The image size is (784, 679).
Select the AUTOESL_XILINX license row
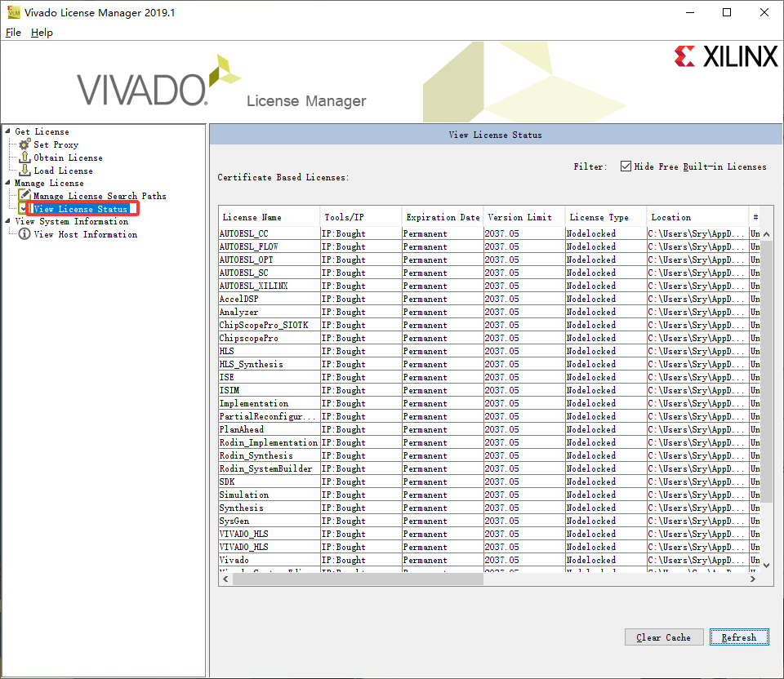(x=490, y=286)
